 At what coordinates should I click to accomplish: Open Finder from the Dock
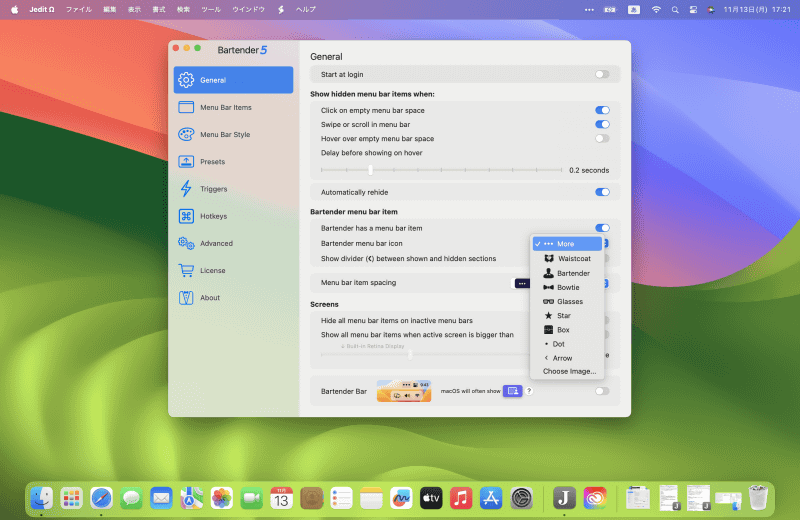(x=41, y=498)
